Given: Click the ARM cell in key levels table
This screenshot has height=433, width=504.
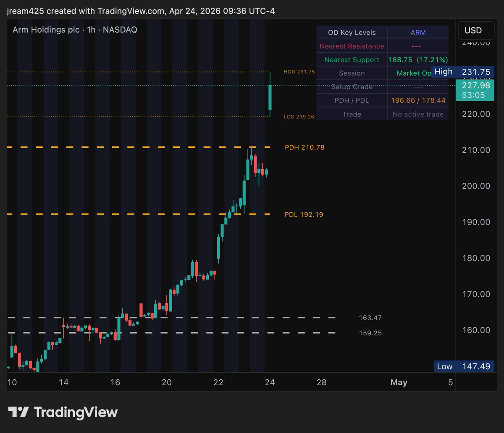Looking at the screenshot, I should click(418, 32).
